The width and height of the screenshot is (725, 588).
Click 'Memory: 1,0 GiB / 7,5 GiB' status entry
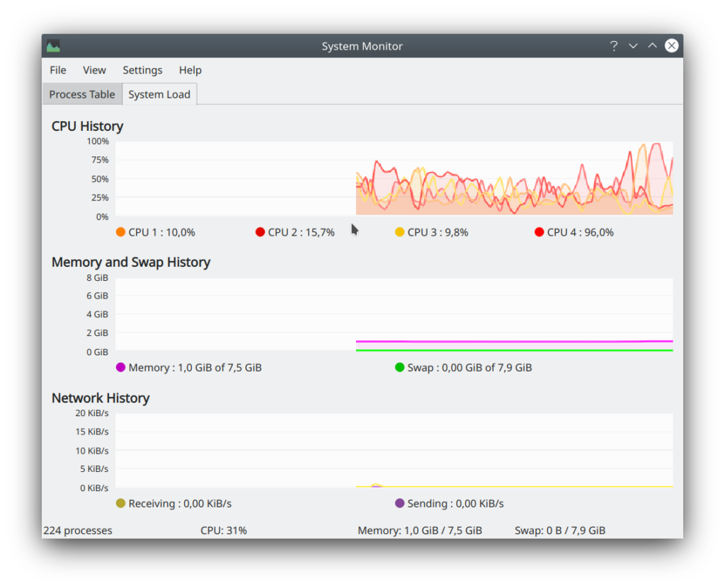pyautogui.click(x=420, y=531)
